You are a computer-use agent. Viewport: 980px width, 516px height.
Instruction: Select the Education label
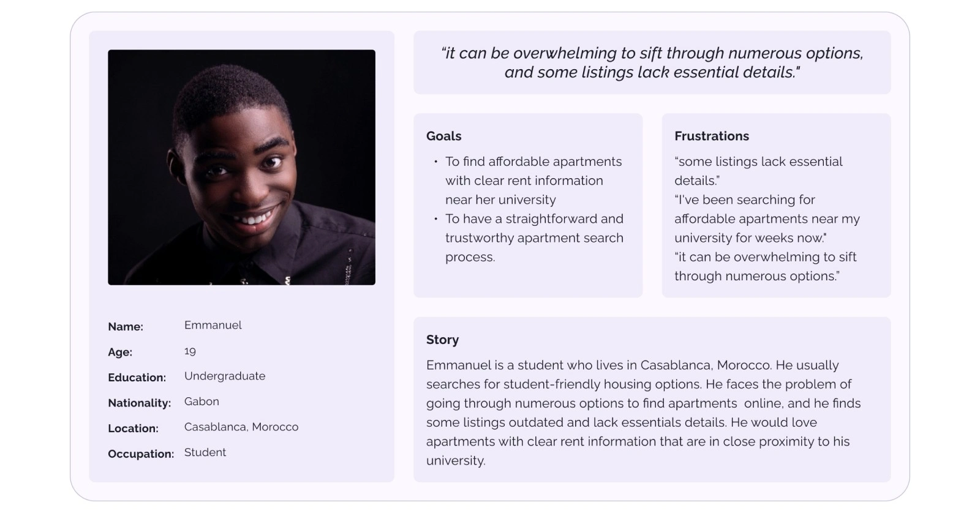pos(137,377)
